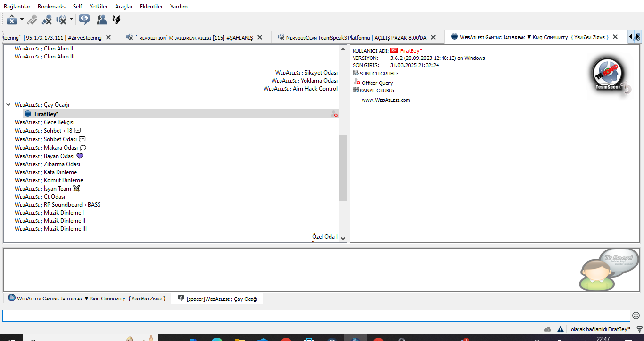Open the dropdown arrow beside the box-with-X icon
The height and width of the screenshot is (341, 644).
22,19
